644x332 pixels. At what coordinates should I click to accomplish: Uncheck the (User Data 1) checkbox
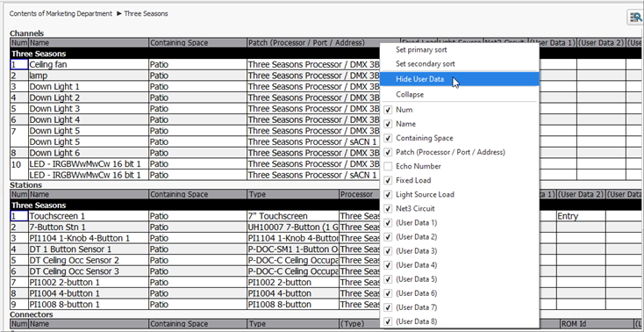pos(388,222)
